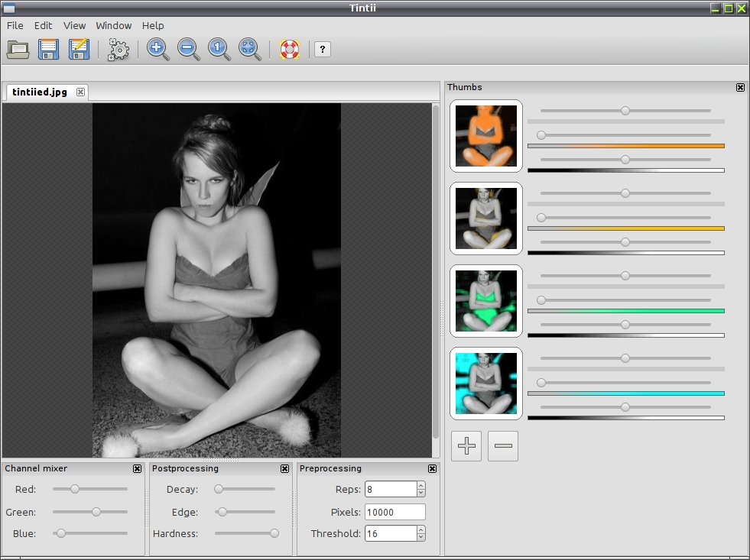Open the Edit menu
Viewport: 750px width, 560px height.
click(43, 26)
